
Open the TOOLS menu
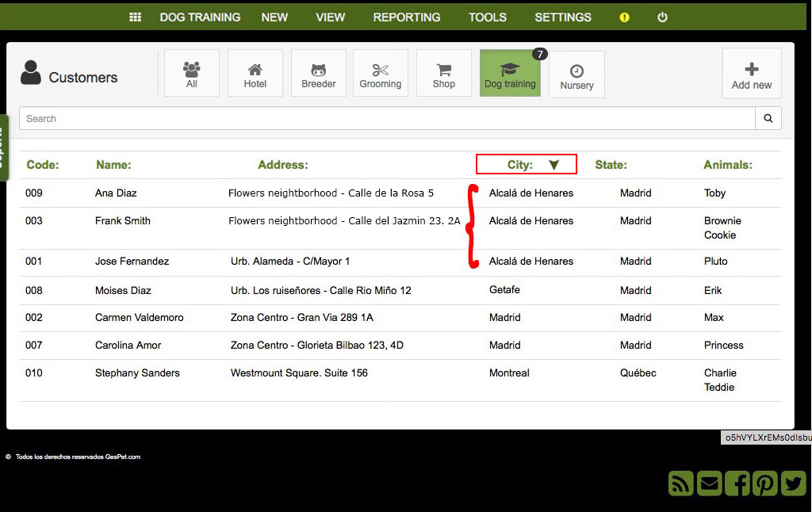click(488, 17)
